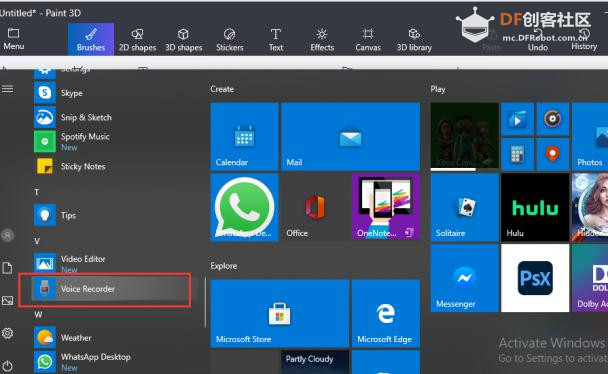Click the Power button in Start sidebar
Image resolution: width=608 pixels, height=374 pixels.
(7, 365)
